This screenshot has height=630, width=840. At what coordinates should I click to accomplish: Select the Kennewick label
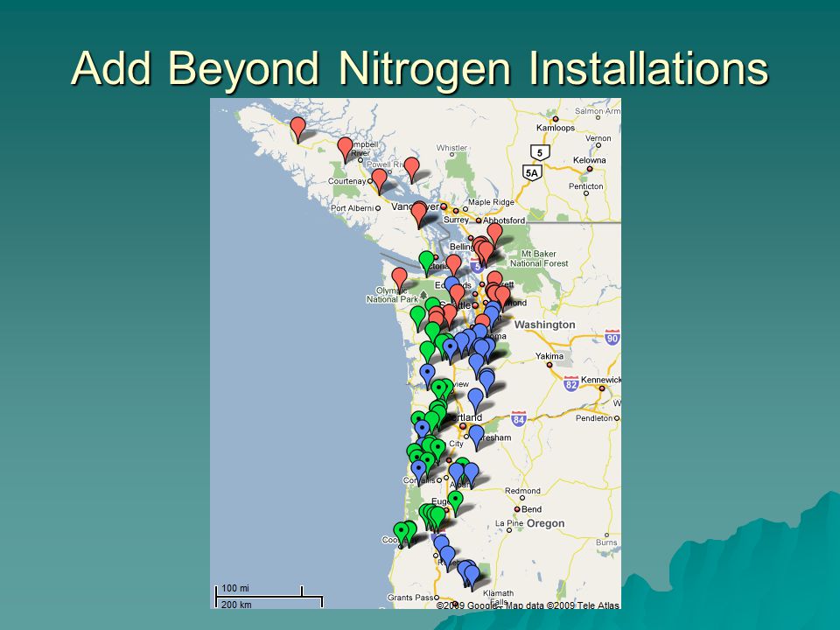click(600, 379)
